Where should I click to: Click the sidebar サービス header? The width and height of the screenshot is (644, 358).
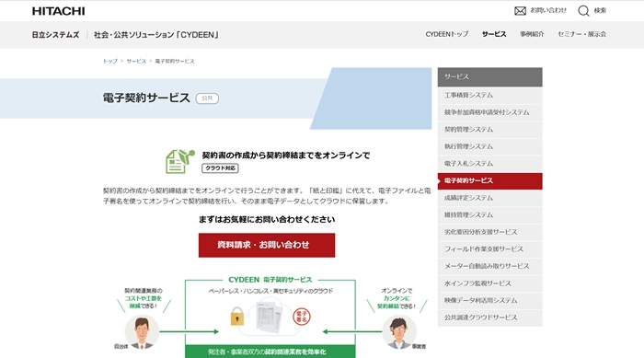point(490,77)
